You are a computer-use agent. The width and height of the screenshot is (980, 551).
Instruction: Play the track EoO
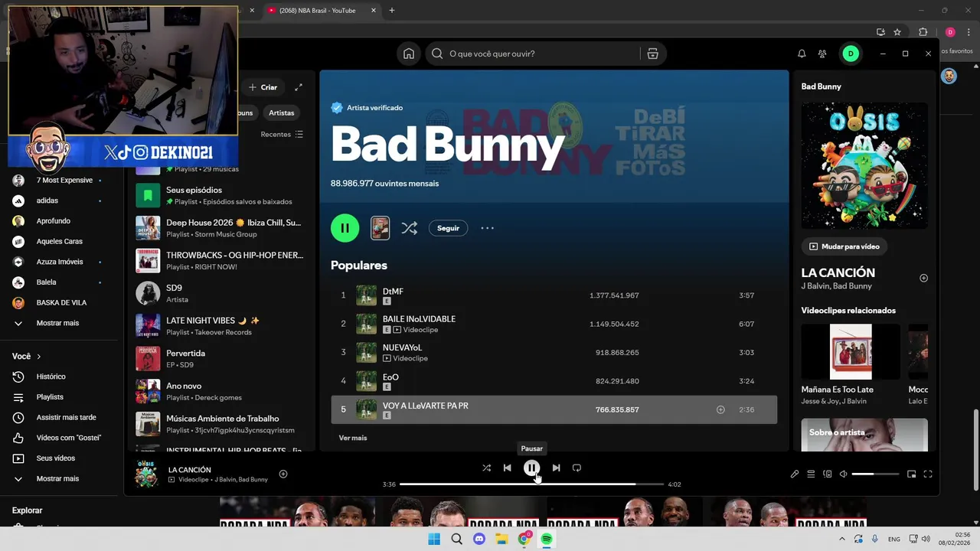click(x=554, y=380)
